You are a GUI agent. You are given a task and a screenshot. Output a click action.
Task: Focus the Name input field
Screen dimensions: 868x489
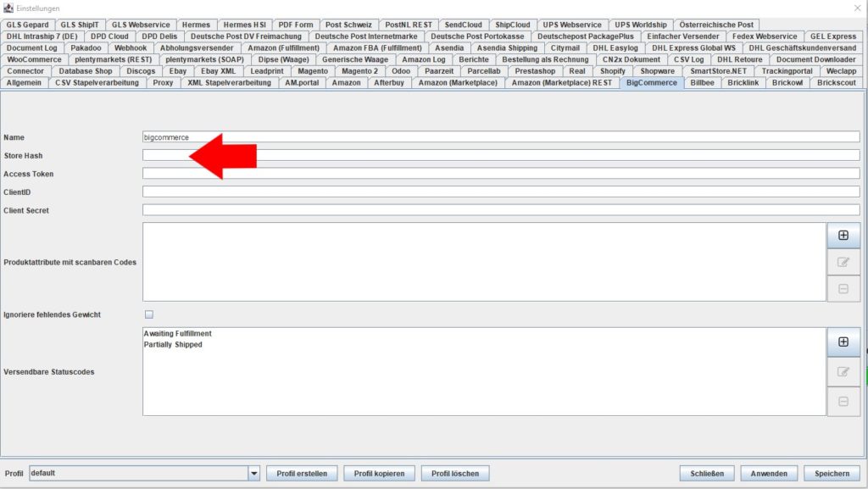pyautogui.click(x=501, y=137)
